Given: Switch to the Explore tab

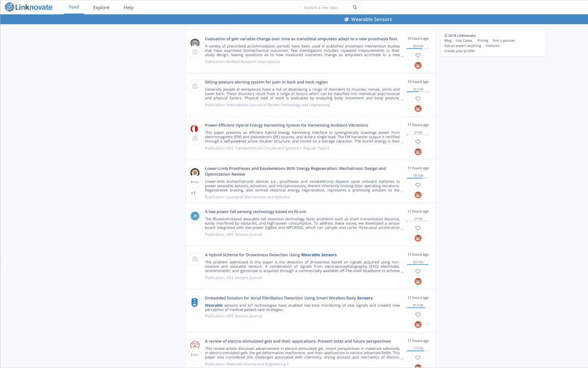Looking at the screenshot, I should (x=101, y=7).
